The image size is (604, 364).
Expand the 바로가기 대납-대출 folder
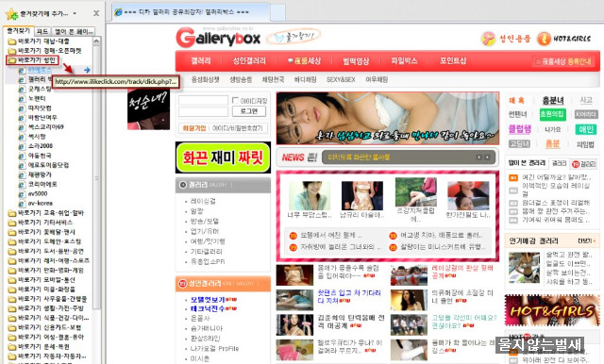(x=39, y=41)
